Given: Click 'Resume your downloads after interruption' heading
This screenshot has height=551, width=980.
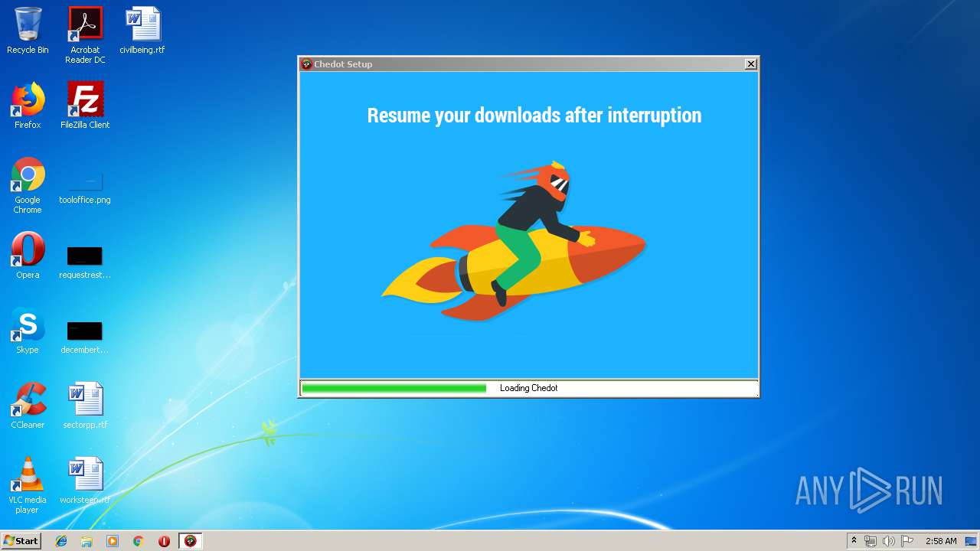Looking at the screenshot, I should 534,115.
